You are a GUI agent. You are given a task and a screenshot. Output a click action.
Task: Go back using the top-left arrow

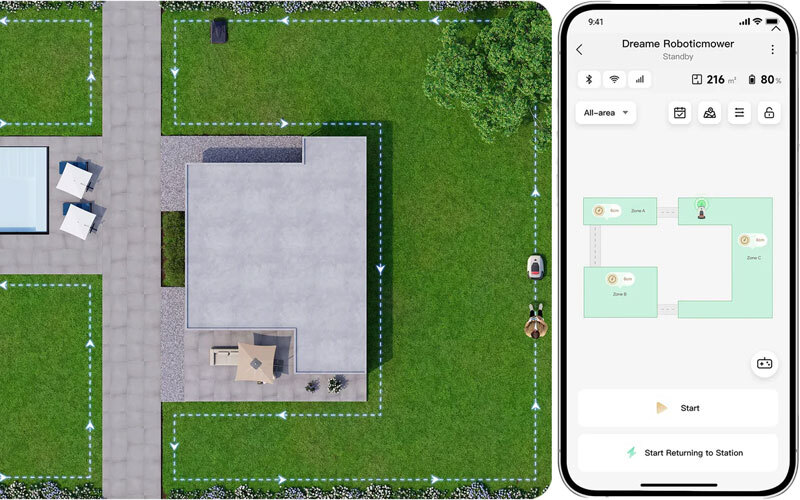[579, 50]
